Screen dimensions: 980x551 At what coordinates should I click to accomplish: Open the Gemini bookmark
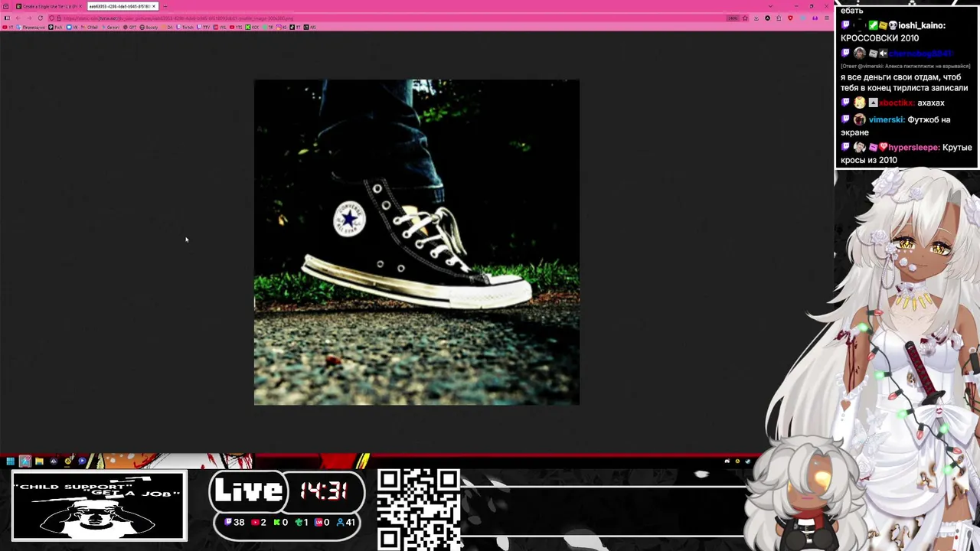click(111, 27)
